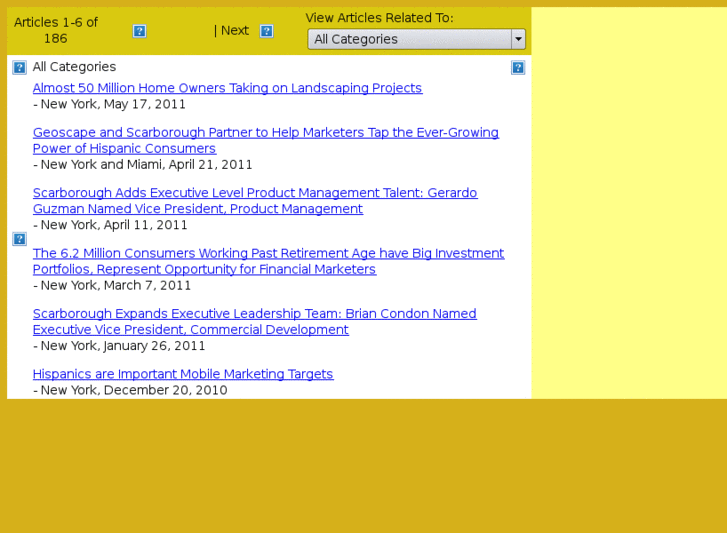Open Geoscape and Scarborough Partner article
727x545 pixels.
(x=266, y=141)
